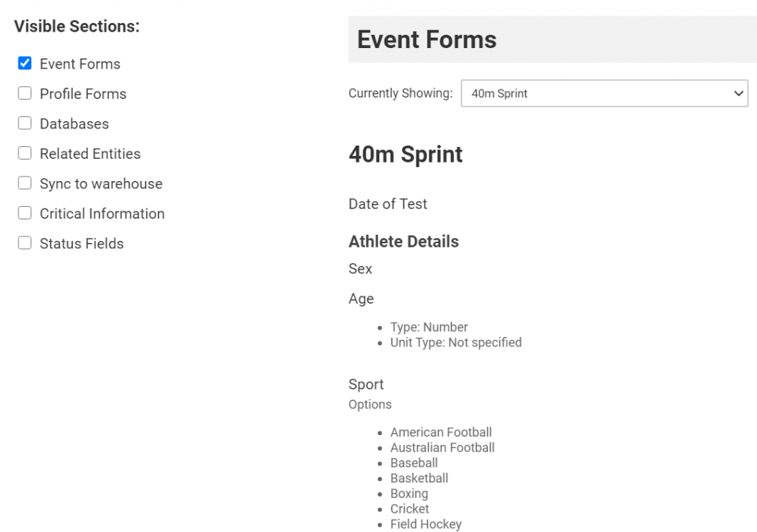Click the Sport field label
Image resolution: width=757 pixels, height=532 pixels.
tap(366, 384)
